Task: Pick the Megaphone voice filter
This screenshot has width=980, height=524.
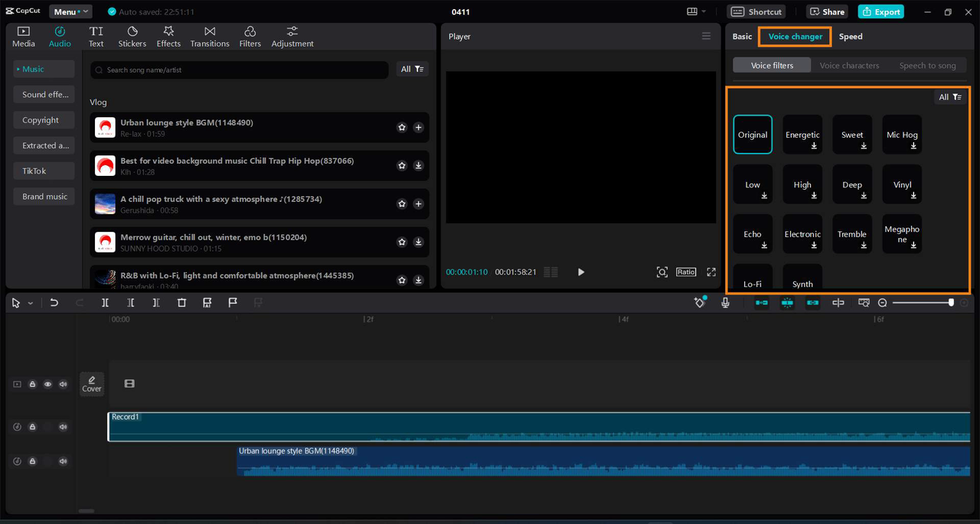Action: 902,234
